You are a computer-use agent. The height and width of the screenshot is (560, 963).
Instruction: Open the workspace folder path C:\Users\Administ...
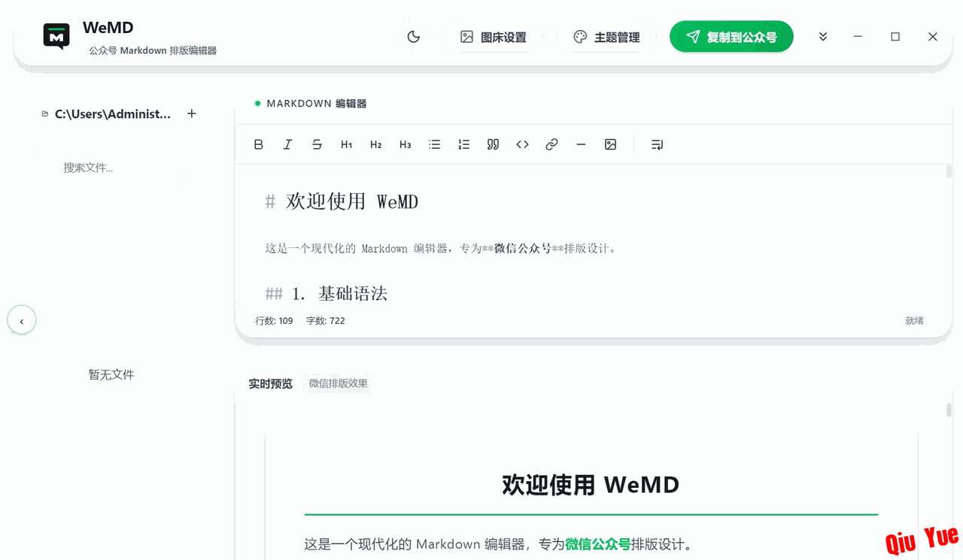click(x=113, y=114)
